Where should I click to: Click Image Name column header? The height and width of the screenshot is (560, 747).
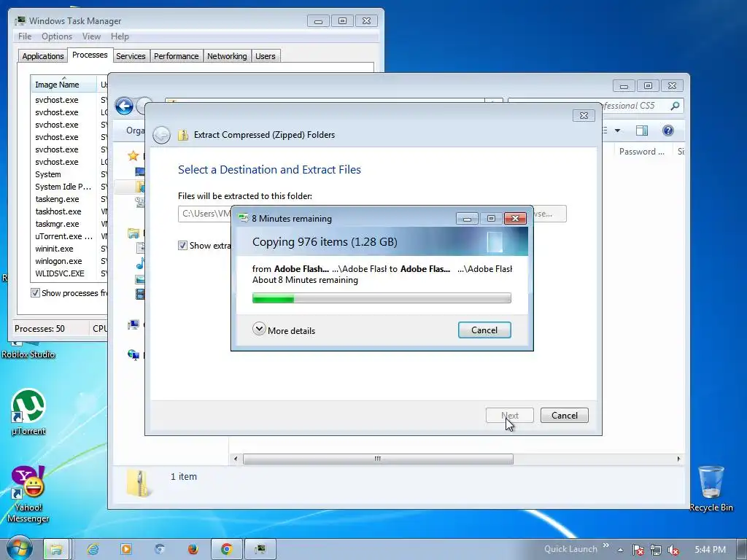click(63, 85)
